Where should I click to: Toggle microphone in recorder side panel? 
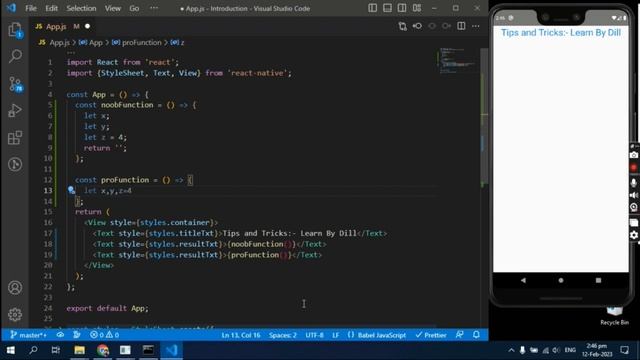tap(634, 182)
